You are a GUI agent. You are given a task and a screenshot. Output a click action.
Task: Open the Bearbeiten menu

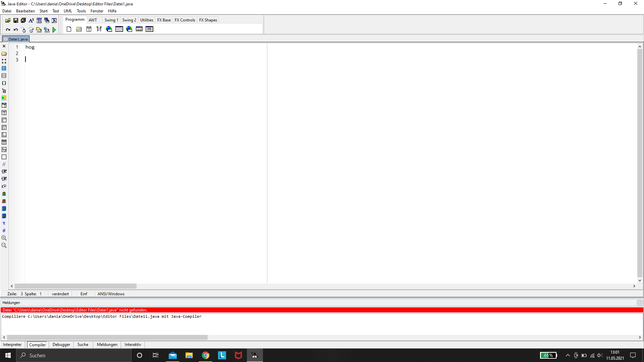click(x=25, y=11)
